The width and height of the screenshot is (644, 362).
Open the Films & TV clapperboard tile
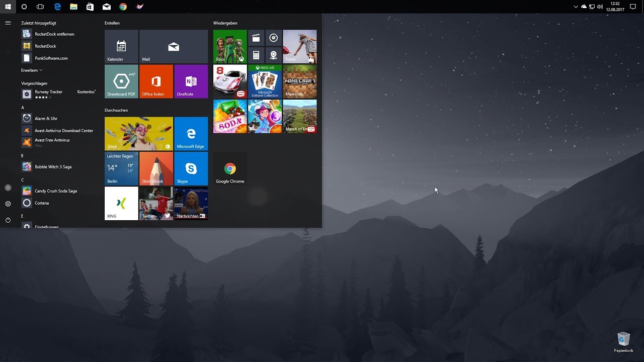click(x=256, y=38)
